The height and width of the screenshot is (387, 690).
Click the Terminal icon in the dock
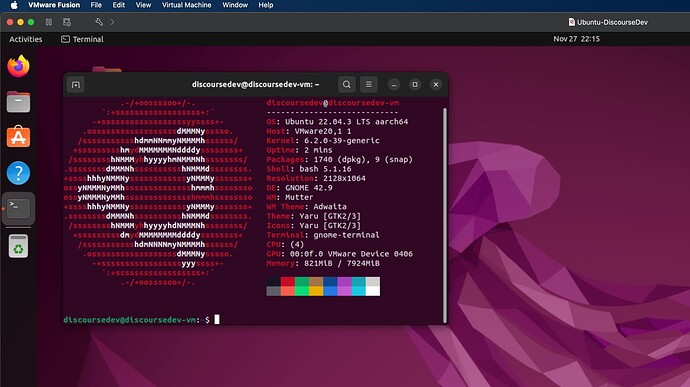pos(18,208)
